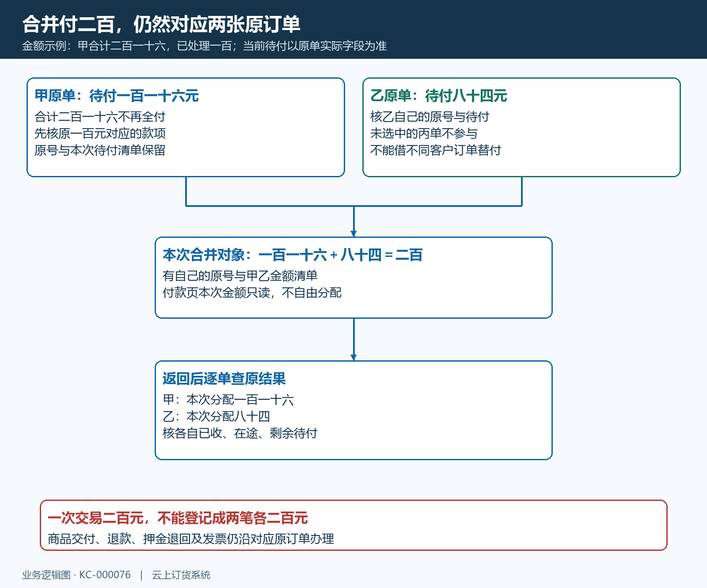Click line 付款页本次金额只读，不自由分配
Viewport: 707px width, 588px height.
[252, 293]
